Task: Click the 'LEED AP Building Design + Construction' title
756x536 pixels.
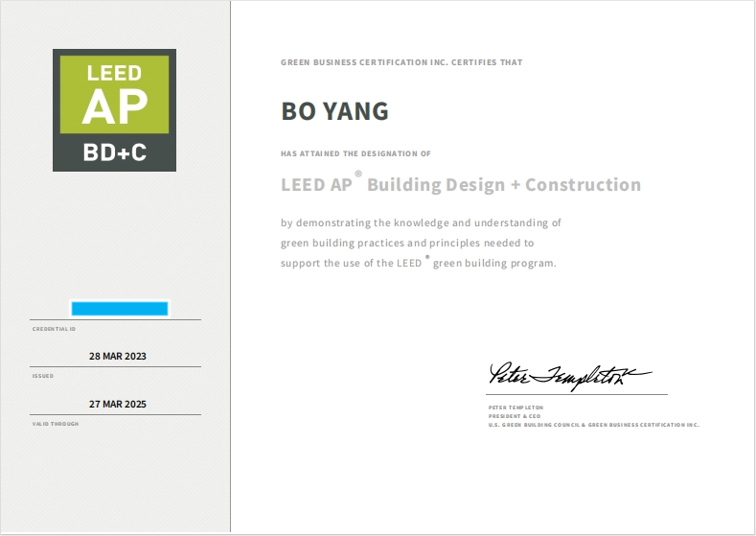Action: coord(460,184)
